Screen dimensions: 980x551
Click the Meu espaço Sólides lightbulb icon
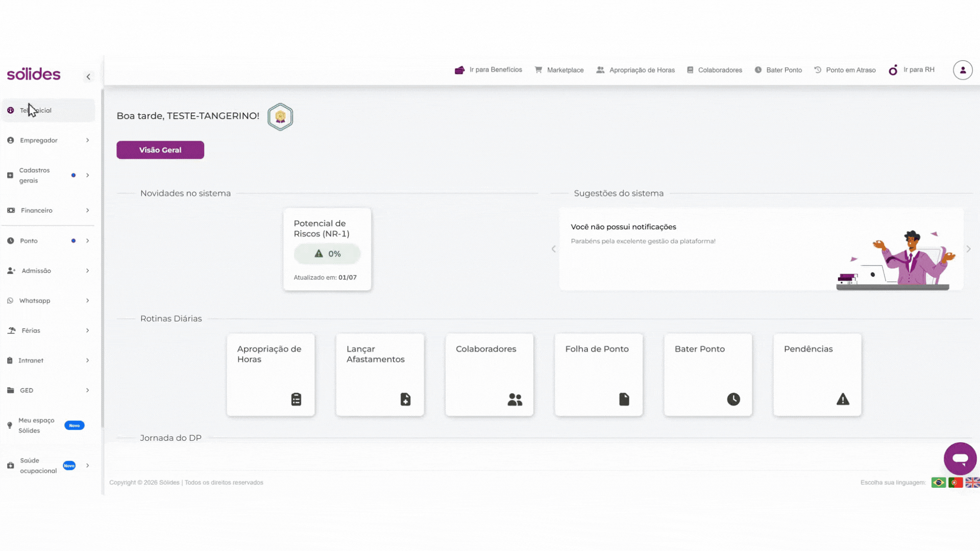[x=10, y=425]
